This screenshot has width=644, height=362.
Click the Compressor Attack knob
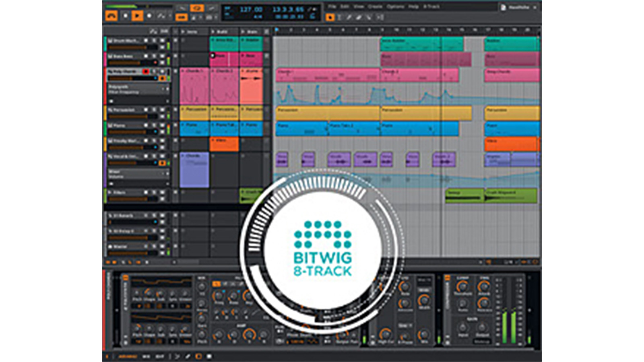pyautogui.click(x=484, y=287)
